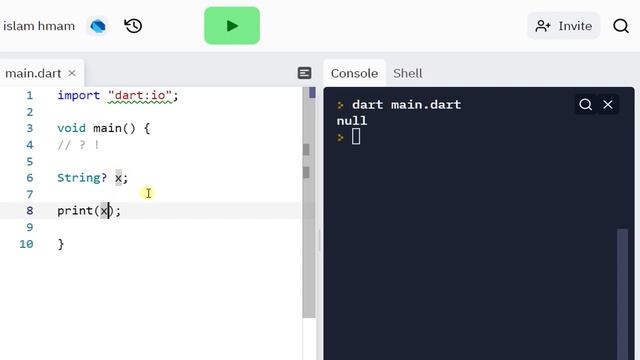Click the null output in console
Viewport: 640px width, 360px height.
352,121
